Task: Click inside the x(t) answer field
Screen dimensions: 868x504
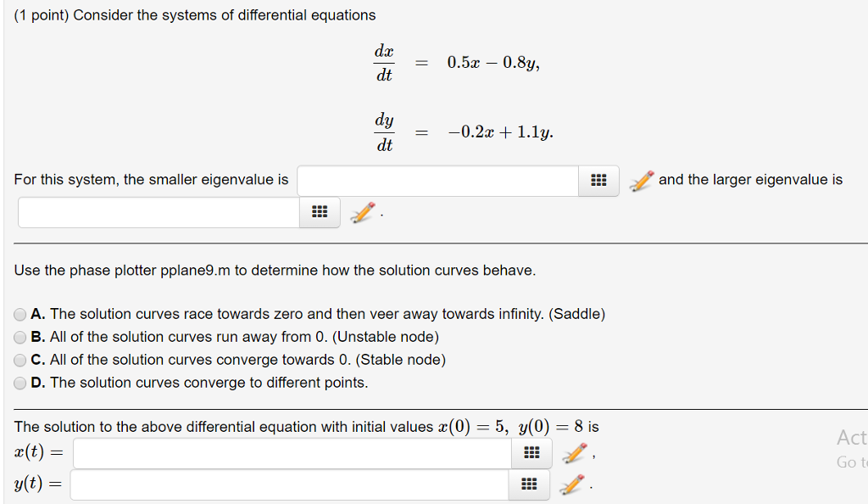Action: [292, 453]
